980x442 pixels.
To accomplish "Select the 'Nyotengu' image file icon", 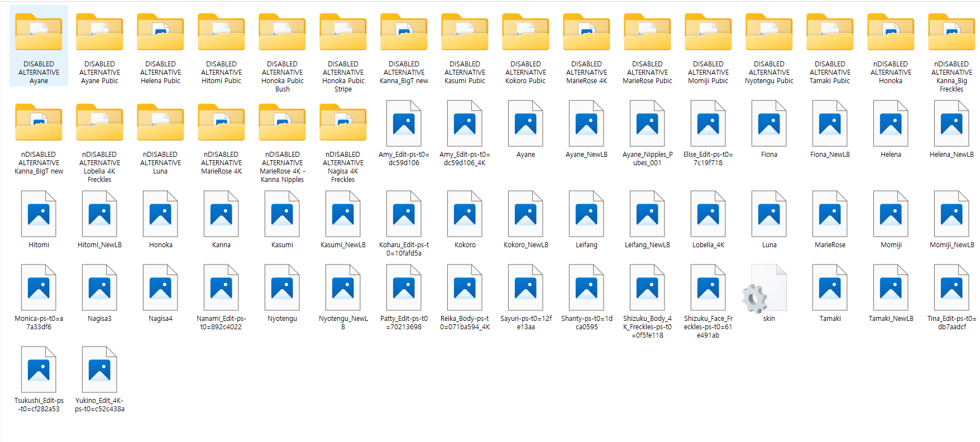I will click(282, 287).
